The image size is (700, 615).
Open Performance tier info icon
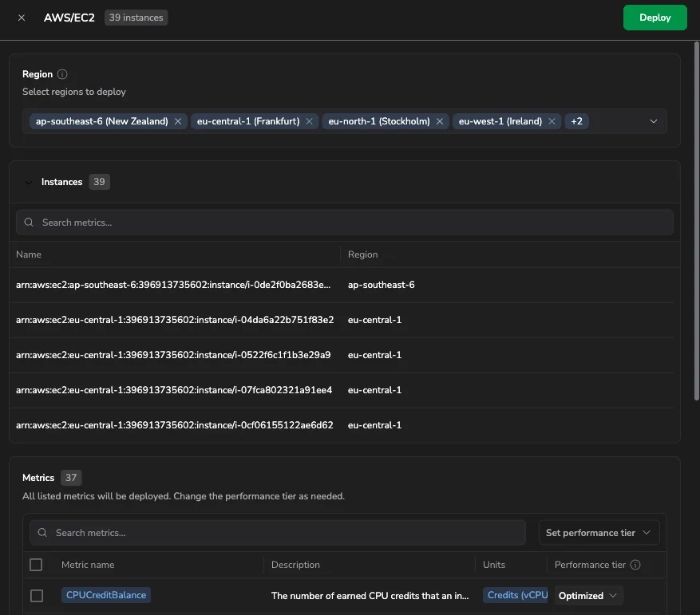(635, 565)
